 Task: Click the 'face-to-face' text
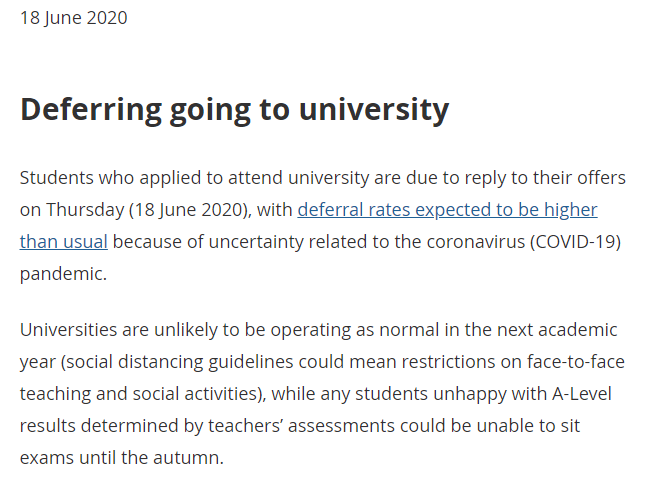[x=576, y=362]
